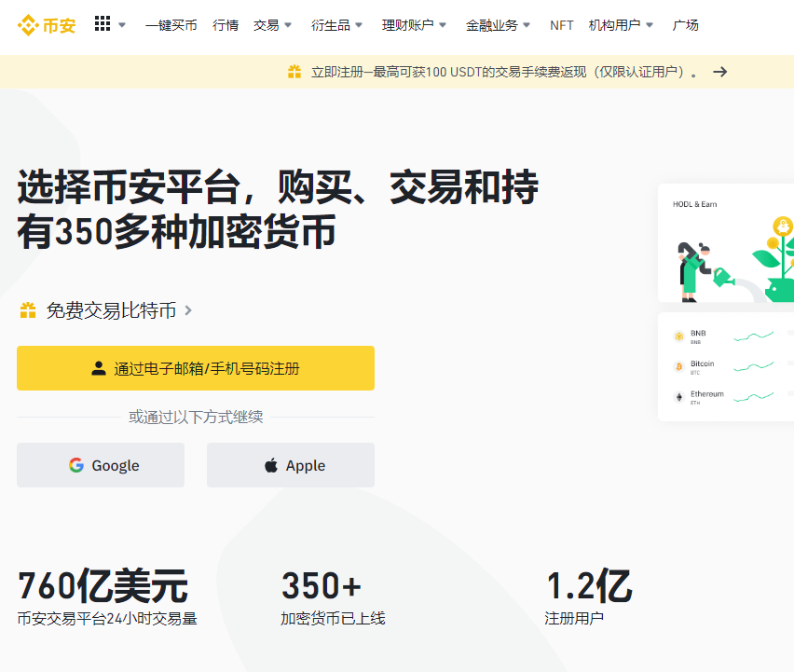Click the 通过电子邮箱/手机号码注册 button
The image size is (794, 672).
coord(195,368)
